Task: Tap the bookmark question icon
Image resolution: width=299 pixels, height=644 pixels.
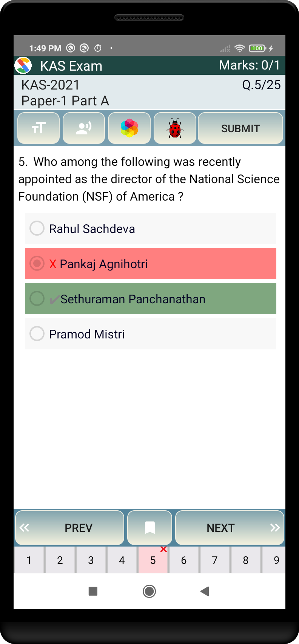Action: click(x=150, y=528)
